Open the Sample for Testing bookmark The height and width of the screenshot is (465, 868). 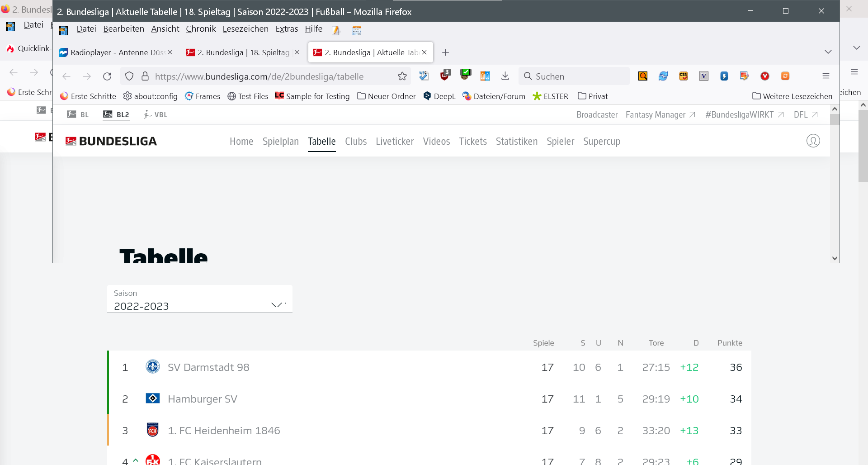coord(312,96)
